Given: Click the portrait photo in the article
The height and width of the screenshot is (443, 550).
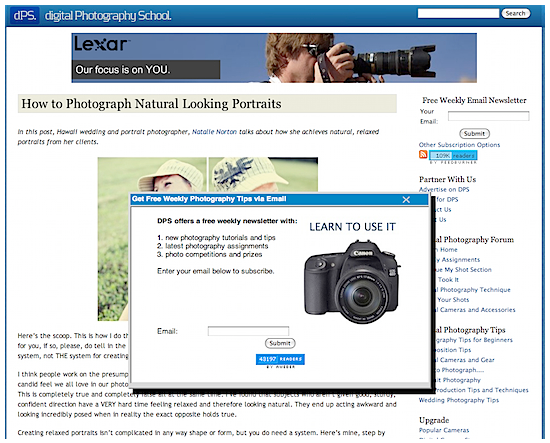Looking at the screenshot, I should [208, 239].
